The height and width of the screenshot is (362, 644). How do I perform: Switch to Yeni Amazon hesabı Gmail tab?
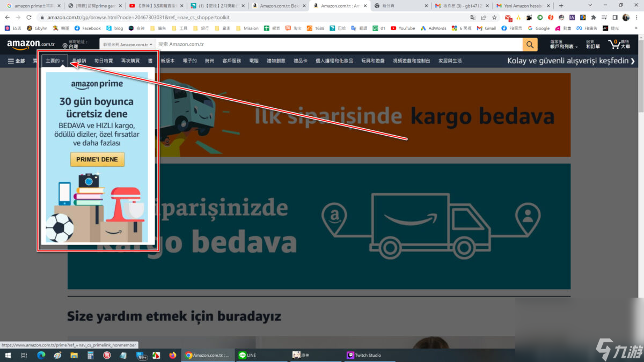coord(522,5)
